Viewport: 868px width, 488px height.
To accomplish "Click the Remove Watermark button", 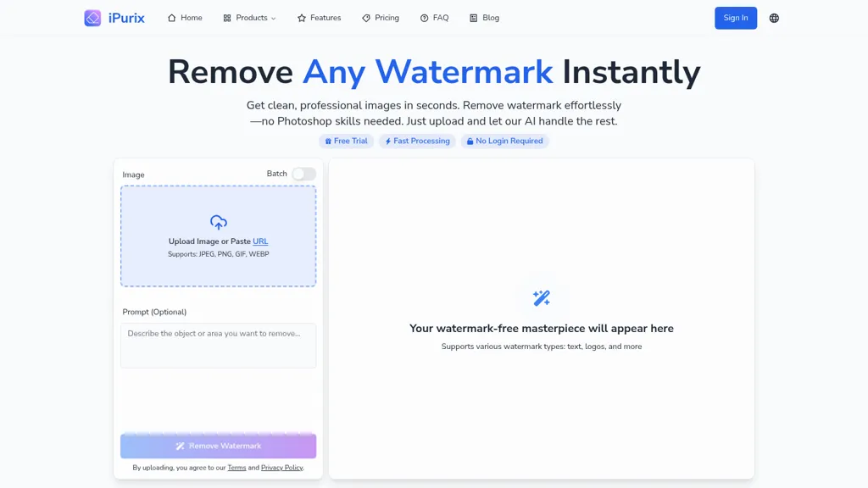I will [x=219, y=446].
